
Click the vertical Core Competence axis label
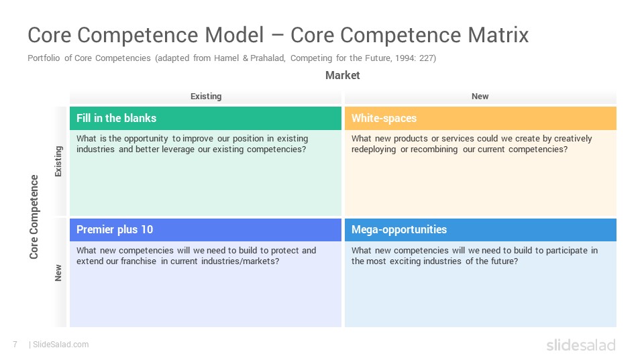pyautogui.click(x=34, y=217)
